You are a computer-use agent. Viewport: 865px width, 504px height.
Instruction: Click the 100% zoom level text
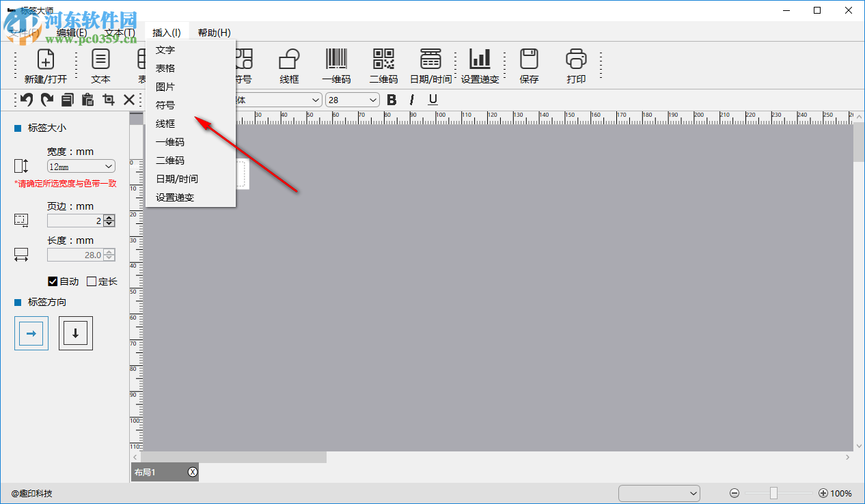point(841,493)
